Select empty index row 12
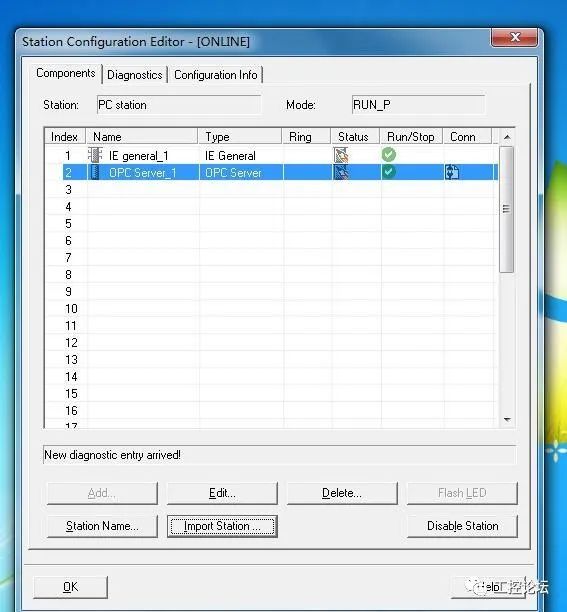 (x=71, y=343)
